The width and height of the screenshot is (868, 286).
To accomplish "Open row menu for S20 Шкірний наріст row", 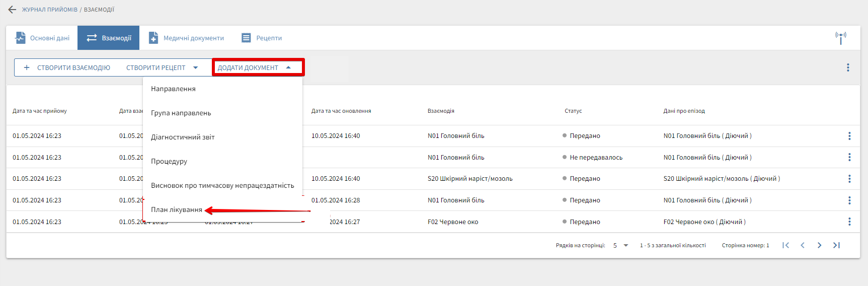I will [849, 179].
